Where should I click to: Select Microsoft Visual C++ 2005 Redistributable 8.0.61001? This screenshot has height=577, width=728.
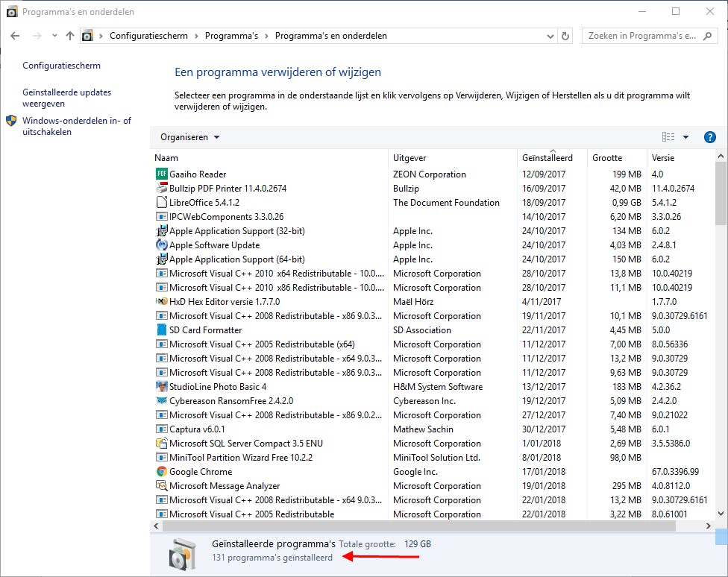(251, 514)
